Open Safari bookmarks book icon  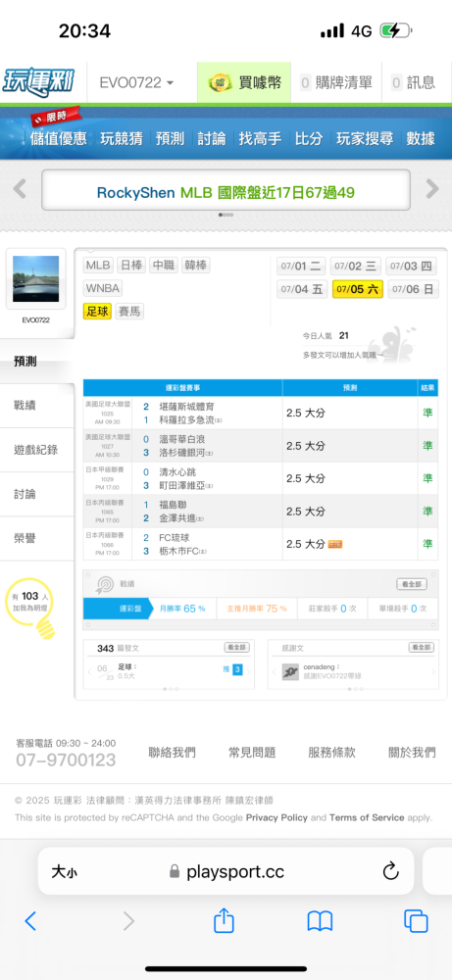click(320, 921)
